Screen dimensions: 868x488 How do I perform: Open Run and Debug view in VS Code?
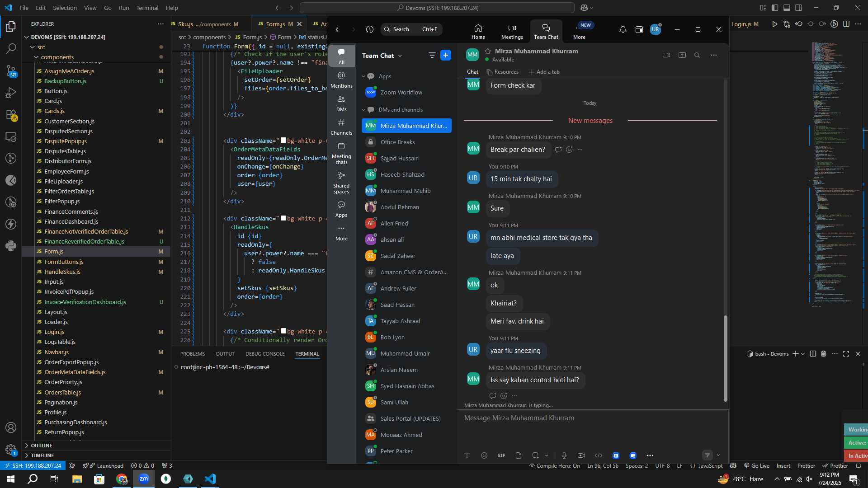coord(11,93)
